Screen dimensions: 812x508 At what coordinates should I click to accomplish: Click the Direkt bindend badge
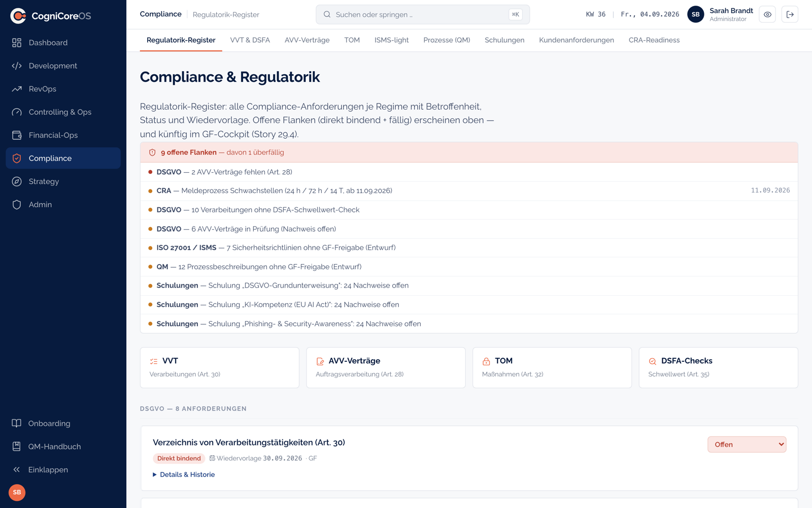(x=179, y=458)
